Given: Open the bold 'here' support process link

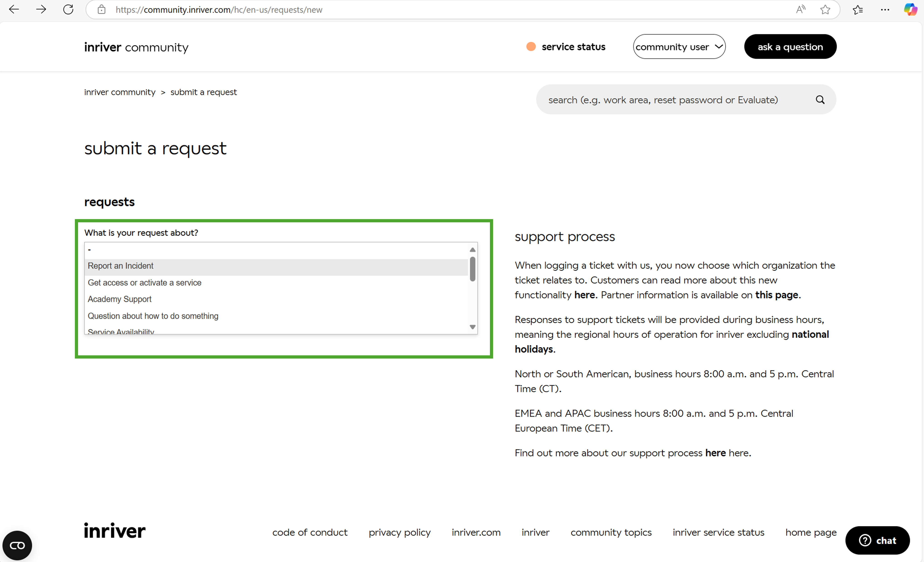Looking at the screenshot, I should coord(715,453).
